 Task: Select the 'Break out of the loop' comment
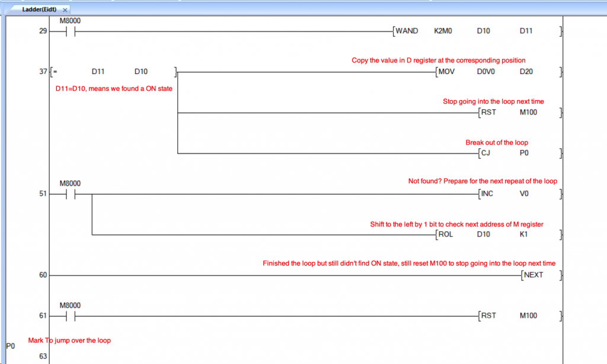[496, 142]
